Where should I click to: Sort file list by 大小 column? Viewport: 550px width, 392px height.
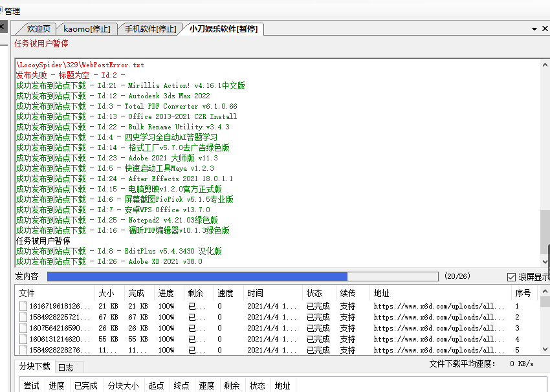(x=109, y=293)
